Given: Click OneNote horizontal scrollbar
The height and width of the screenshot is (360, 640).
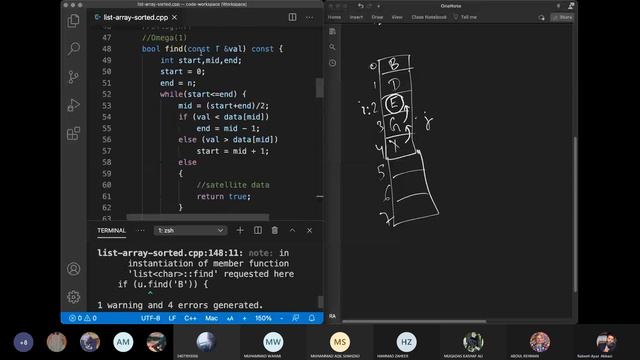Looking at the screenshot, I should click(414, 322).
